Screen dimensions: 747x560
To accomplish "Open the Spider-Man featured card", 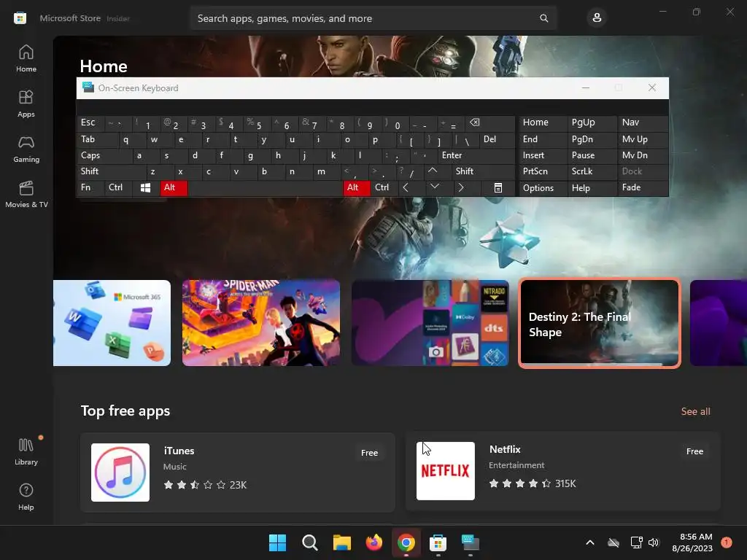I will pyautogui.click(x=261, y=323).
